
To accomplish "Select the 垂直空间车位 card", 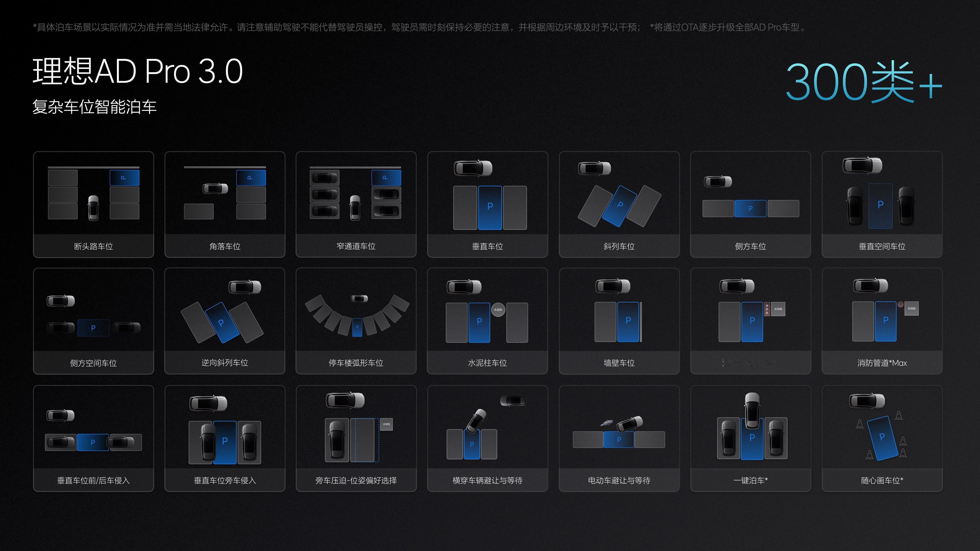I will [x=882, y=205].
